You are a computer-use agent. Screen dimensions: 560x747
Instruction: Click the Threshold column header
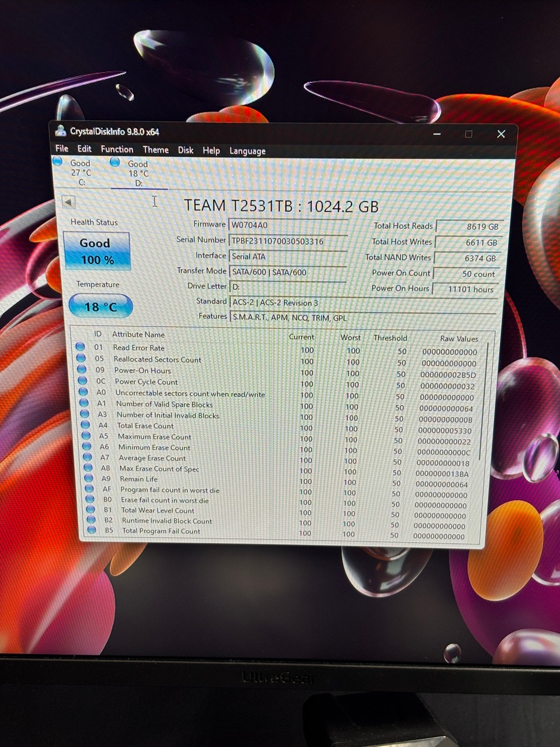tap(390, 338)
